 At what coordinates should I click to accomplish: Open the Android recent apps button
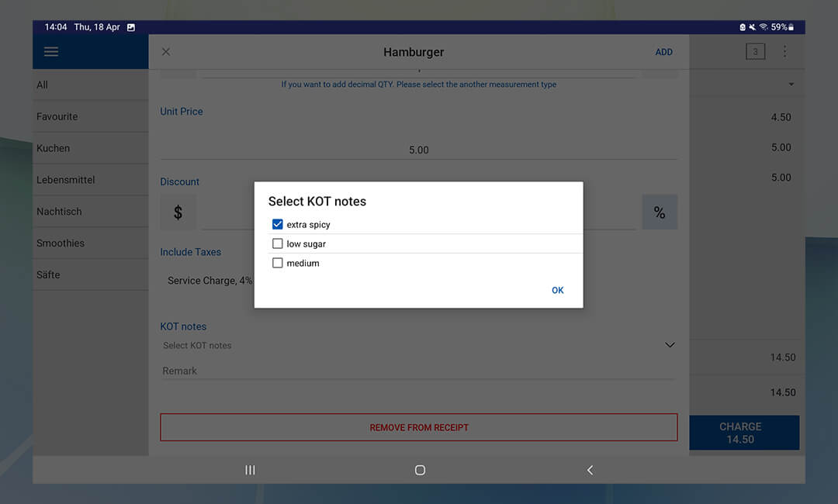[x=250, y=470]
